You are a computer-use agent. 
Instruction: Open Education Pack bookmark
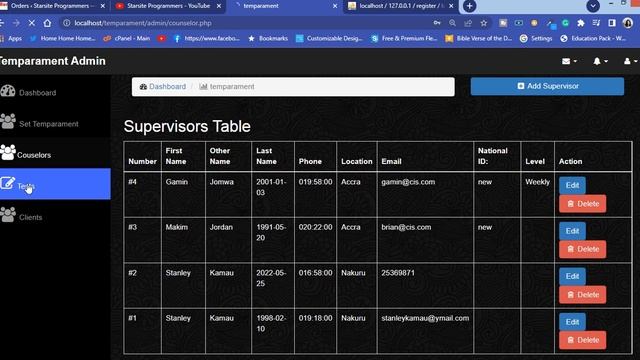click(593, 38)
